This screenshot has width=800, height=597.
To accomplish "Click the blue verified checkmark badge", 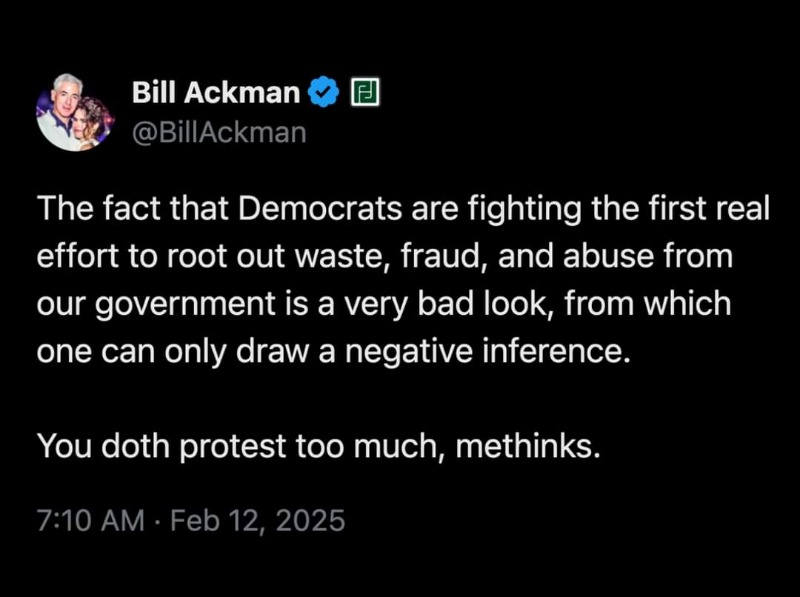I will point(322,94).
